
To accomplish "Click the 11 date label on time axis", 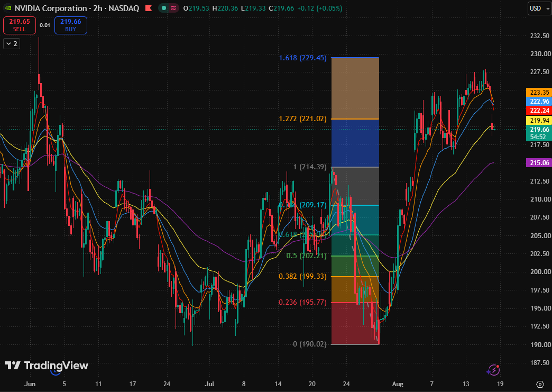I will click(x=98, y=384).
